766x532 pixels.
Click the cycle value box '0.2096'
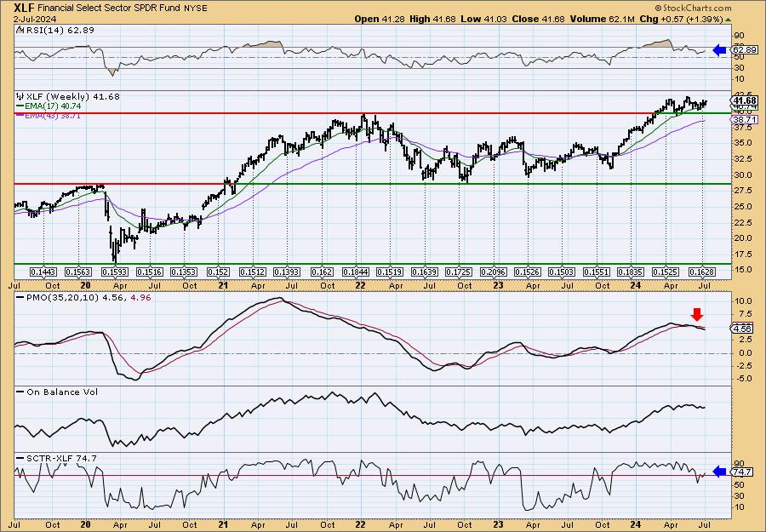coord(494,272)
